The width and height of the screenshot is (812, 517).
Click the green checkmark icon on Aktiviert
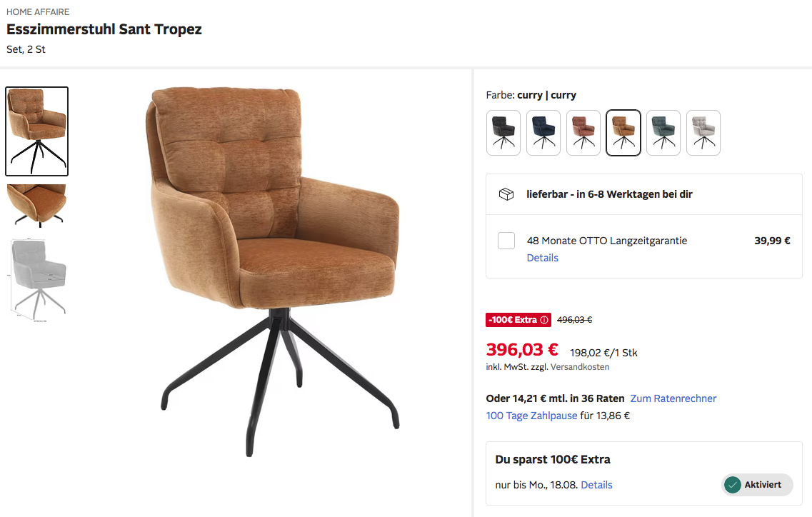732,485
